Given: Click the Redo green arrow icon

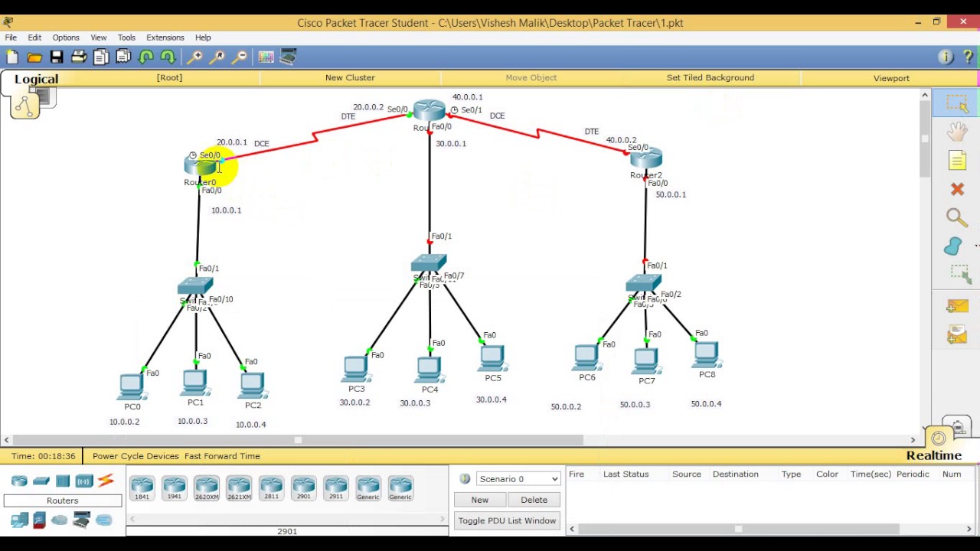Looking at the screenshot, I should point(168,57).
